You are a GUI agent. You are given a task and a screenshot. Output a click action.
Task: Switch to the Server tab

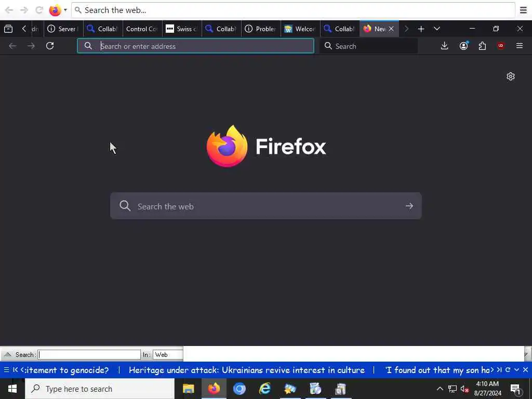point(63,29)
